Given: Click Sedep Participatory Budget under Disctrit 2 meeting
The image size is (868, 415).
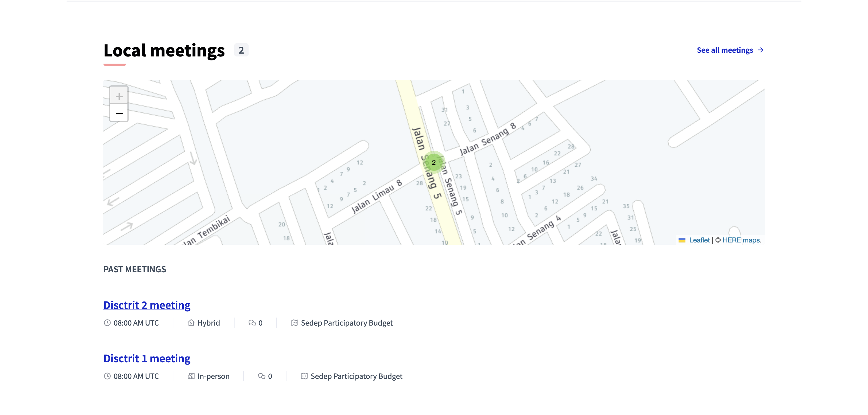Looking at the screenshot, I should pyautogui.click(x=347, y=323).
